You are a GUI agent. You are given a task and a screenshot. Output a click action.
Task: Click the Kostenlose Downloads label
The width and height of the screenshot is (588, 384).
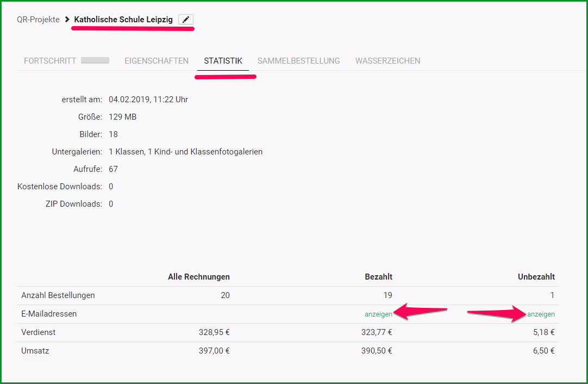point(60,187)
